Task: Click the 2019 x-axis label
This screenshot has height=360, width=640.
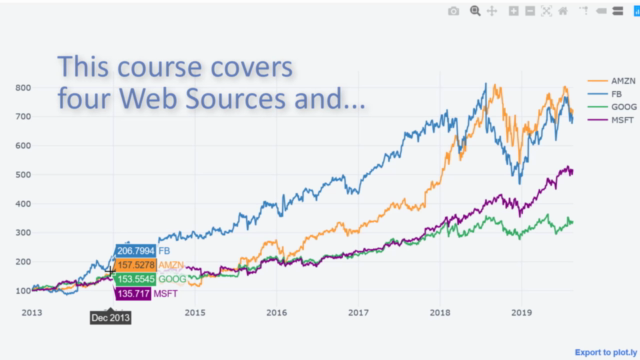Action: point(522,313)
